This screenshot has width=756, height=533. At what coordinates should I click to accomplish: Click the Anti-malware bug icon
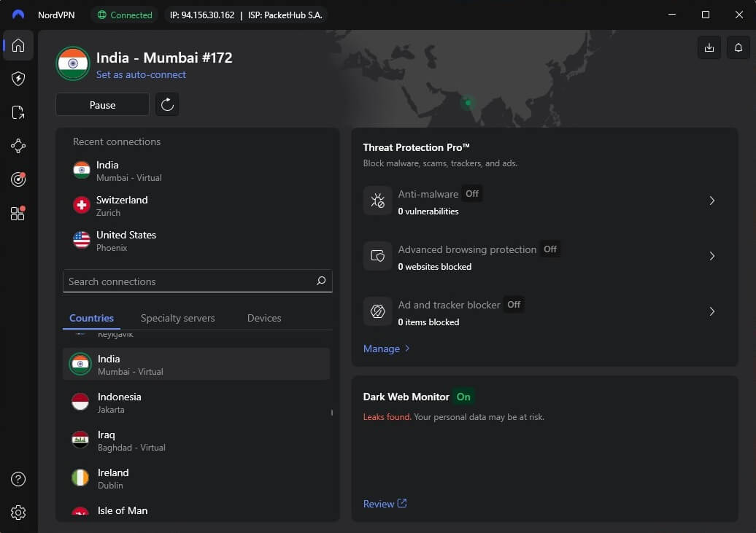(x=377, y=201)
